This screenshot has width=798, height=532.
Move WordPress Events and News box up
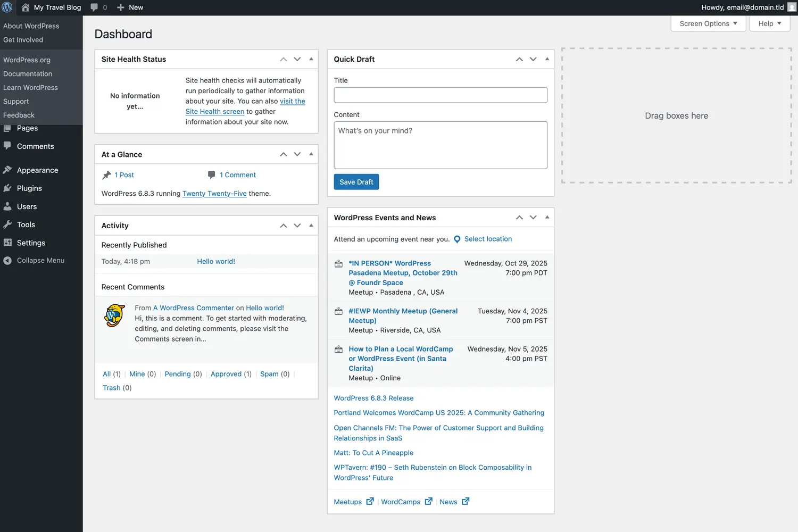click(519, 218)
